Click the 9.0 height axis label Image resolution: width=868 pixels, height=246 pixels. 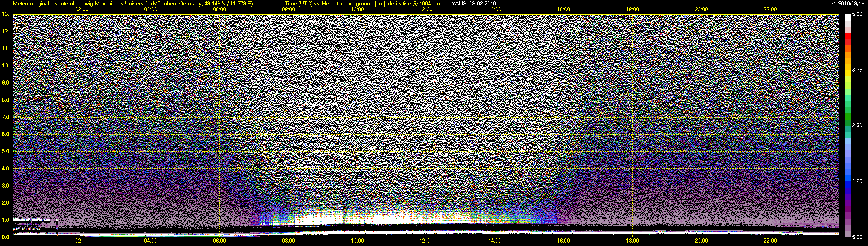pos(5,82)
